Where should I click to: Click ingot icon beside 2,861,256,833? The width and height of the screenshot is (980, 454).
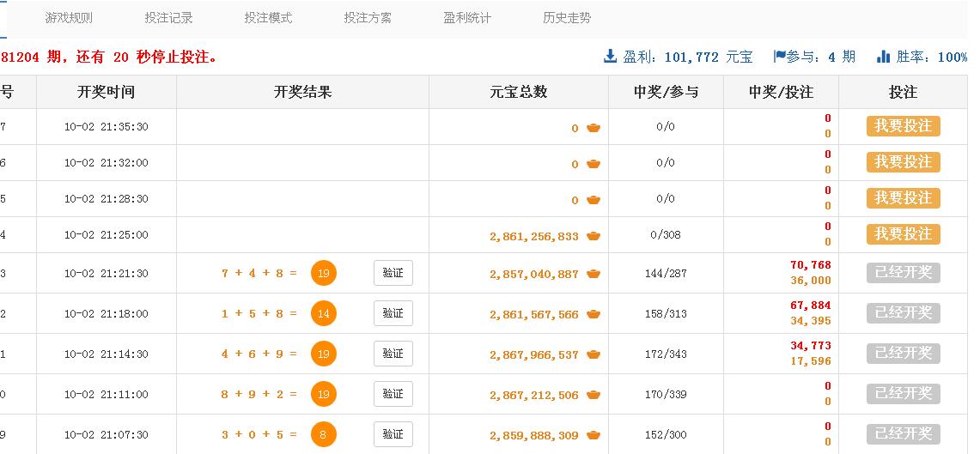pyautogui.click(x=593, y=236)
